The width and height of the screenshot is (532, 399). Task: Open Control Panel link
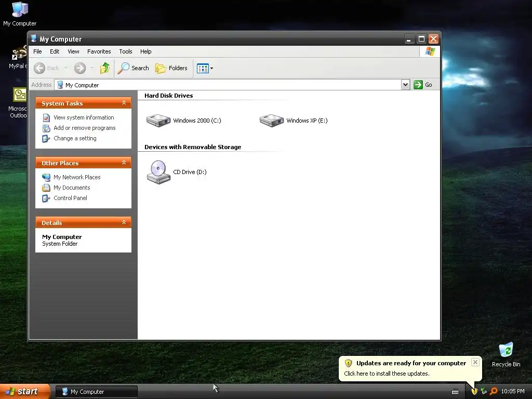coord(70,198)
